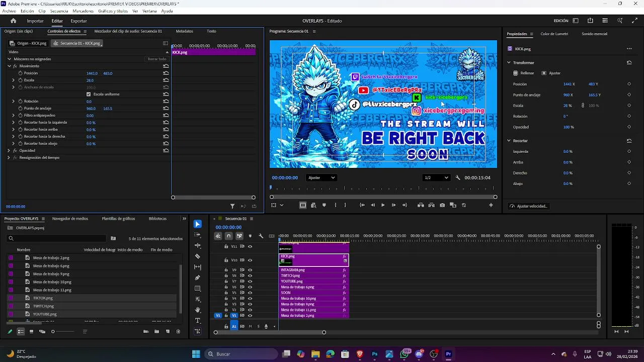Viewport: 644px width, 362px height.
Task: Select the Rectangle tool
Action: tap(198, 289)
